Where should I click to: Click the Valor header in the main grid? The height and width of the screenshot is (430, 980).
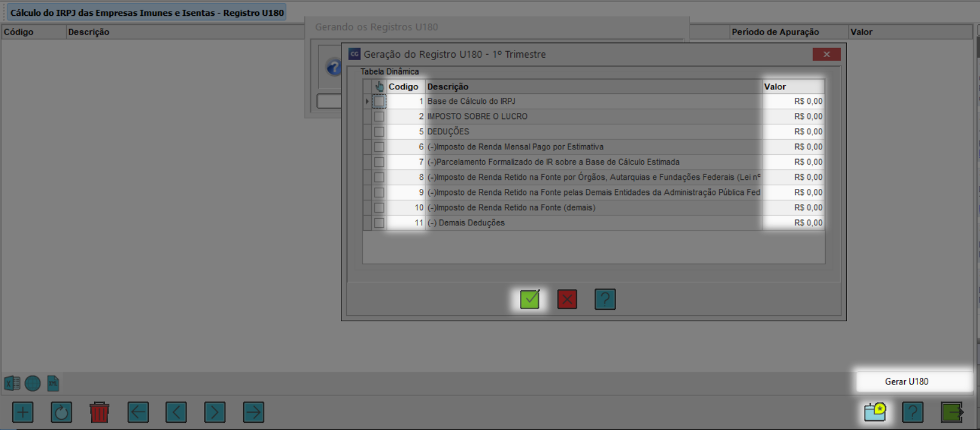pos(910,32)
